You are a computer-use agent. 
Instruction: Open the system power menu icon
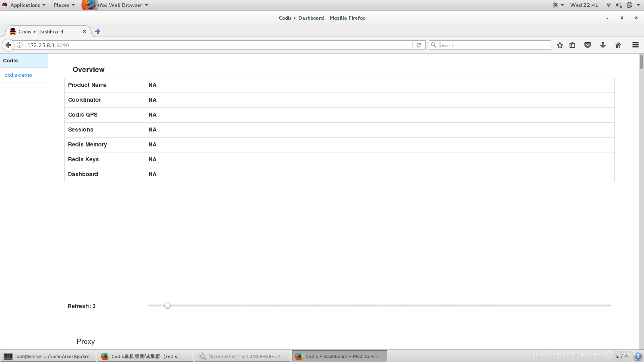click(x=633, y=5)
